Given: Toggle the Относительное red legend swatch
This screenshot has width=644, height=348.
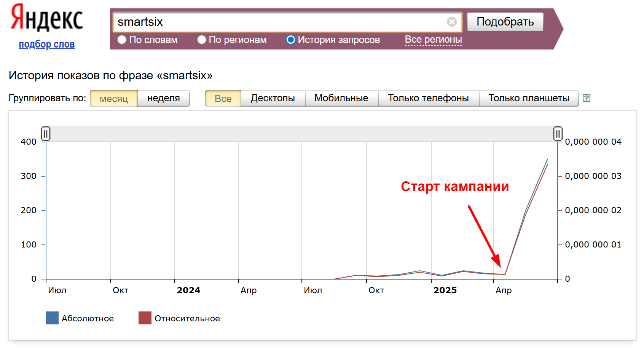Looking at the screenshot, I should point(145,318).
